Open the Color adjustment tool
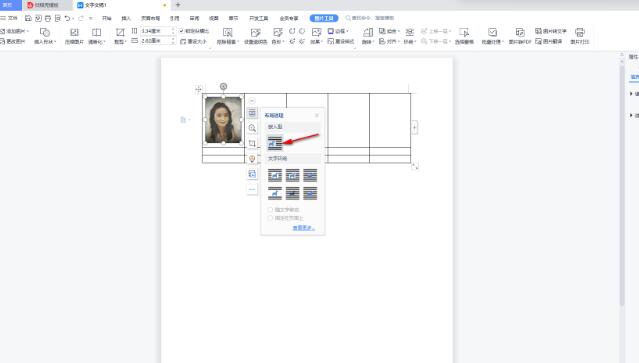 [x=278, y=36]
